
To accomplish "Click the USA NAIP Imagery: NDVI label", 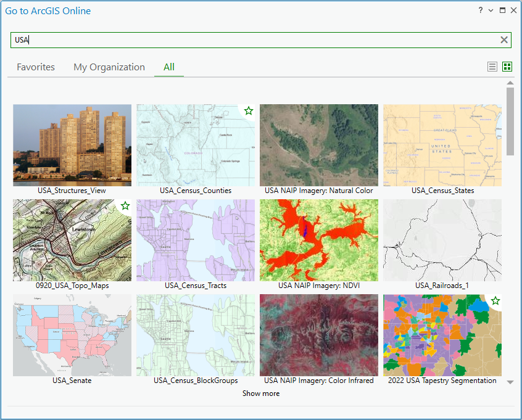I will pyautogui.click(x=319, y=286).
